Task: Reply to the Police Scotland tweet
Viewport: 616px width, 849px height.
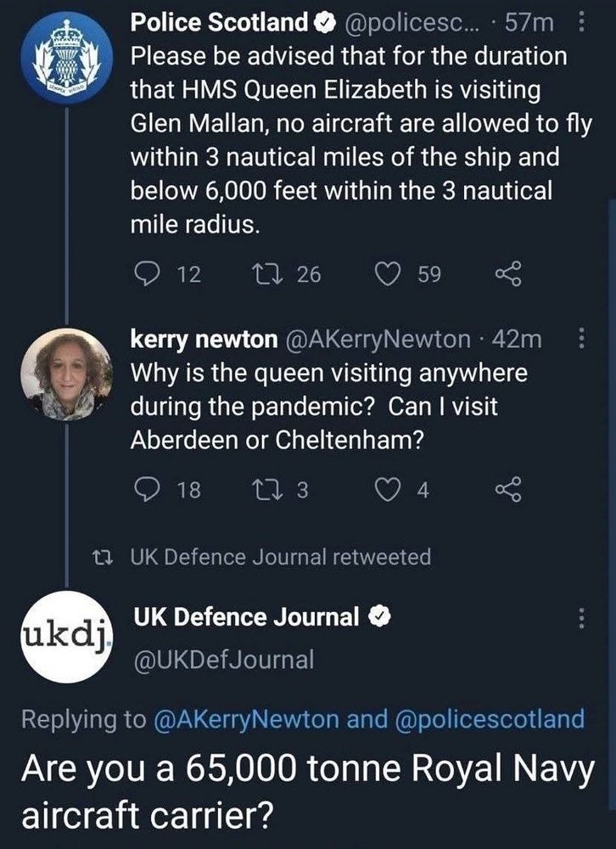Action: tap(148, 273)
